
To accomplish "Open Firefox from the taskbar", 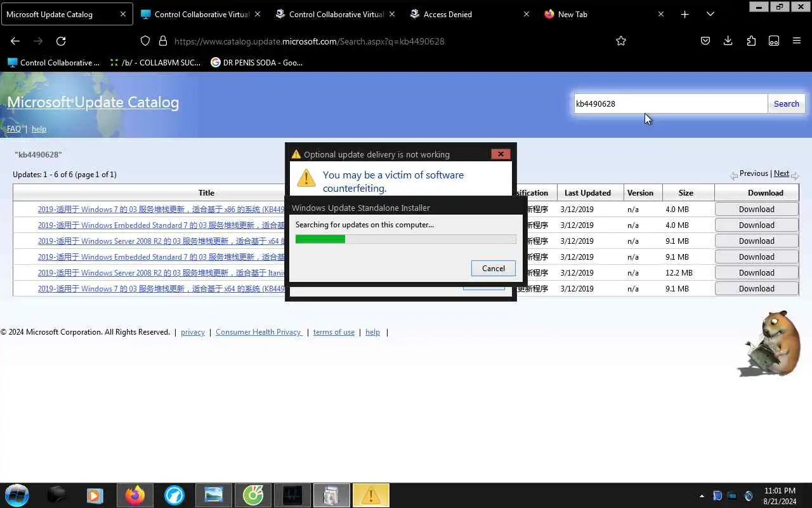I will (134, 495).
